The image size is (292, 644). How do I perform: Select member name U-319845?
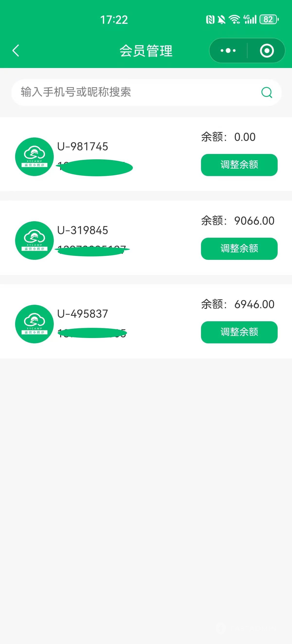tap(83, 230)
